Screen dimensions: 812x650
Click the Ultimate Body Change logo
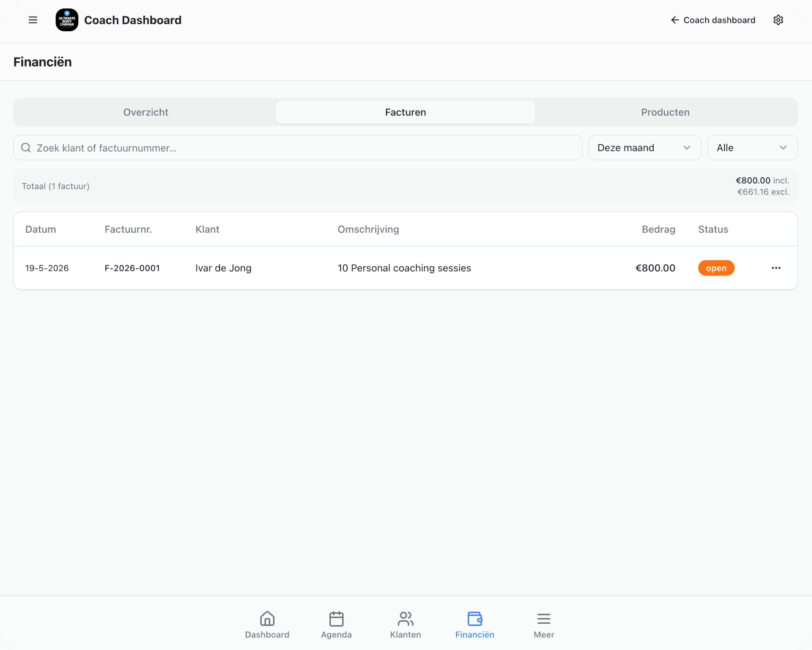(x=67, y=20)
